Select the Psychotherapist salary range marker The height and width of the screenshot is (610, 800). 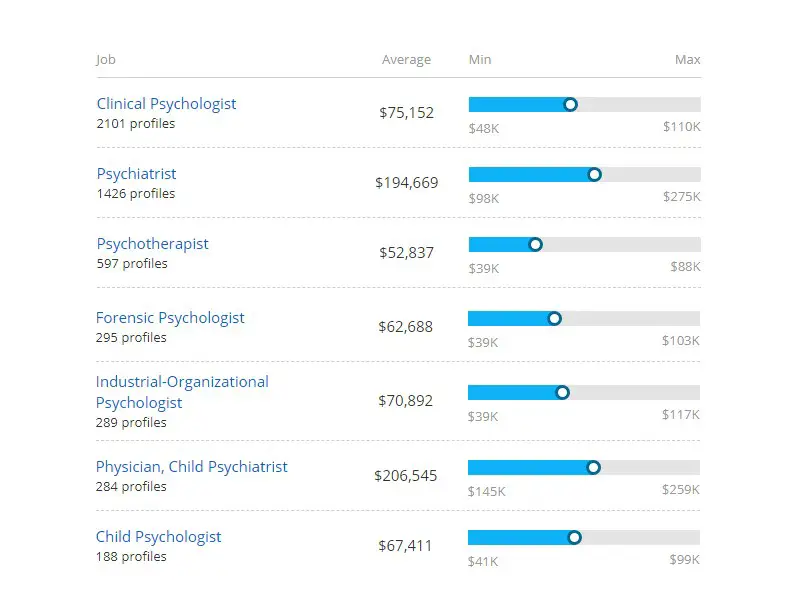click(x=535, y=244)
